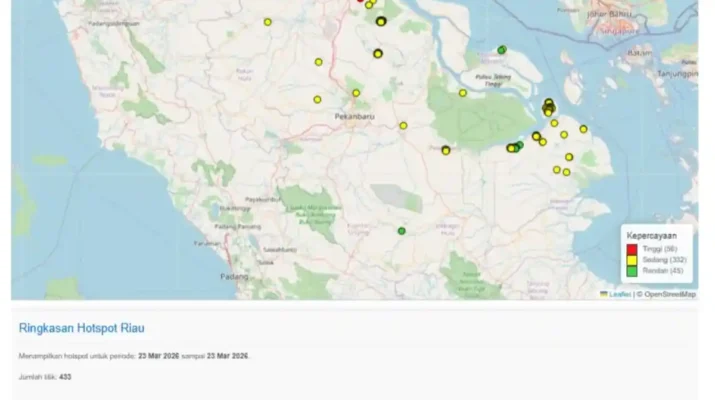Click the green Rendah legend swatch
This screenshot has height=400, width=715.
click(632, 270)
